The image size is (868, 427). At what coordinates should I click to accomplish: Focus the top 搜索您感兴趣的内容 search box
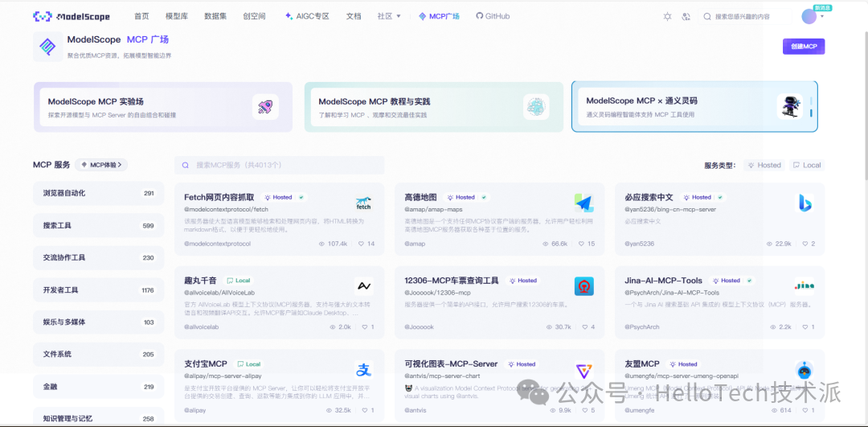[745, 17]
